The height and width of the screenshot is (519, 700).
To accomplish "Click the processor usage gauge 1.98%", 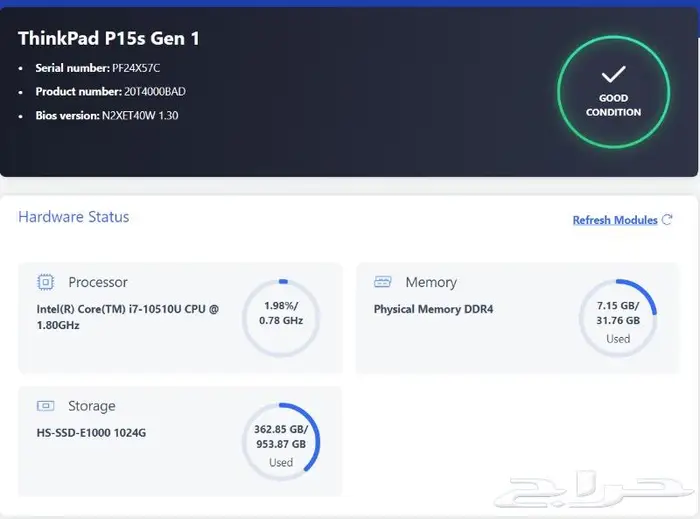I will click(281, 318).
